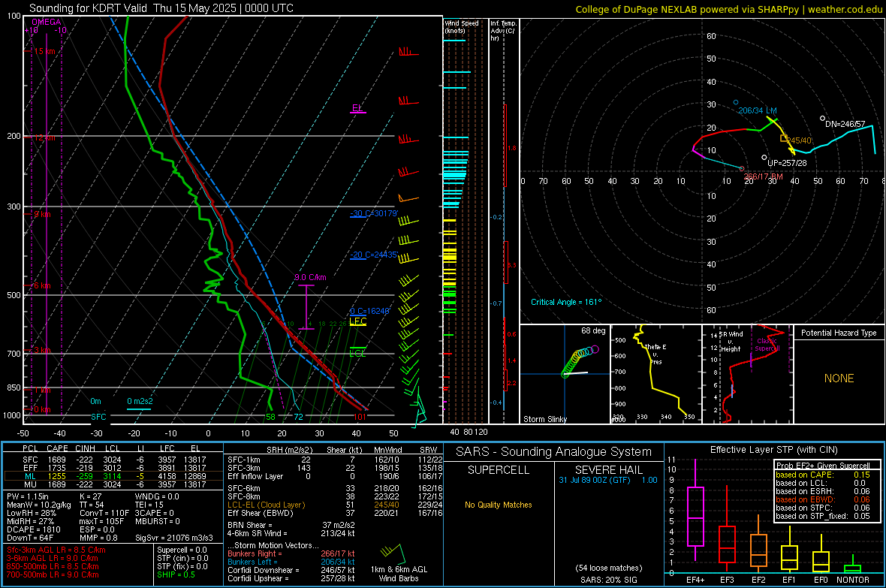The height and width of the screenshot is (588, 886).
Task: Click the 6 km height marker
Action: tap(42, 285)
